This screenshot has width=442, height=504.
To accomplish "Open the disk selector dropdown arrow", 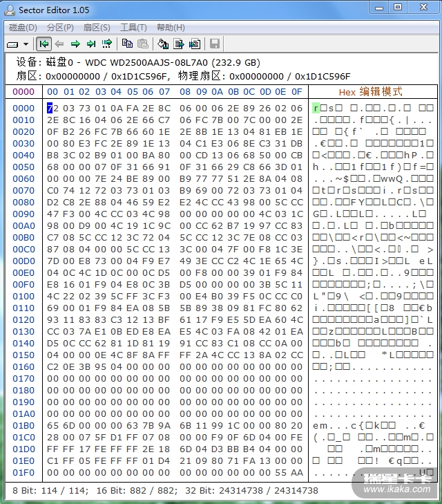I will pyautogui.click(x=26, y=44).
